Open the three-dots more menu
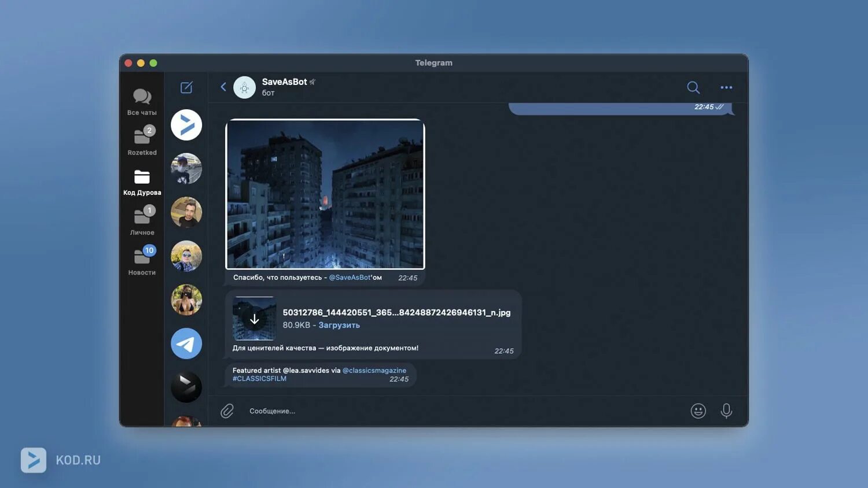 (x=726, y=87)
